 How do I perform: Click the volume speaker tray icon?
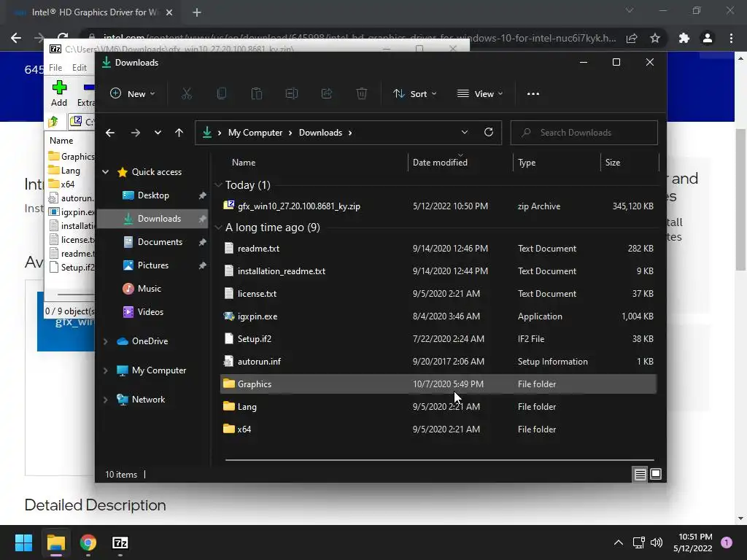point(657,542)
